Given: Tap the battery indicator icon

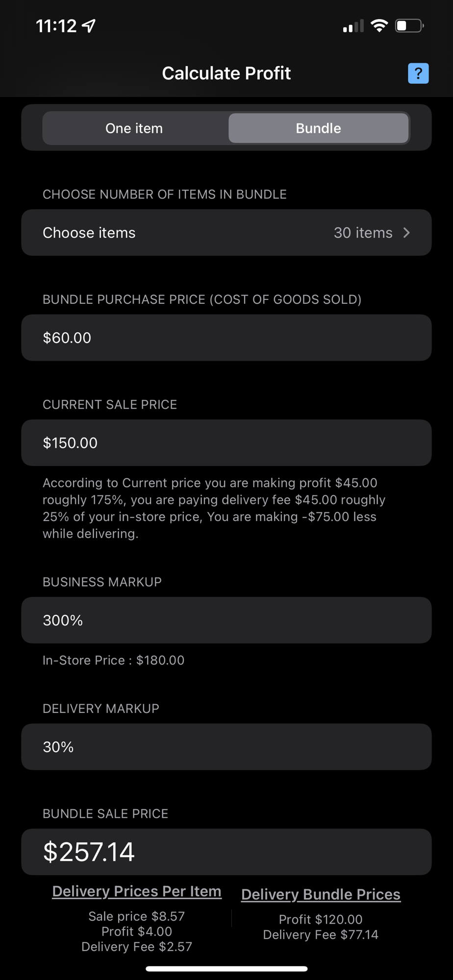Looking at the screenshot, I should 409,25.
